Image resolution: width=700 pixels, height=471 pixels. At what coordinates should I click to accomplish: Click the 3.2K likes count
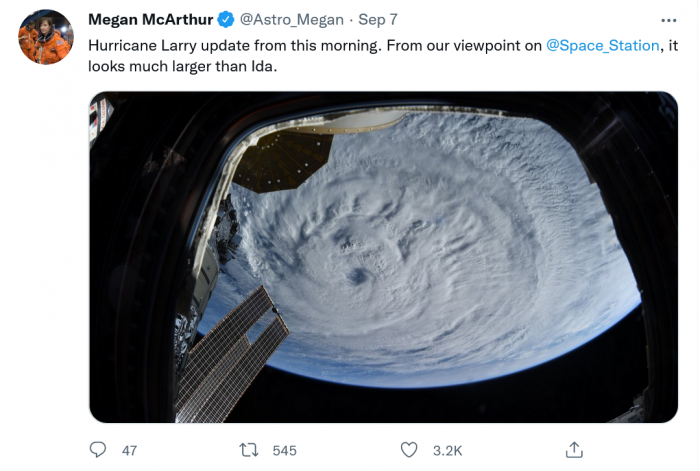click(446, 451)
